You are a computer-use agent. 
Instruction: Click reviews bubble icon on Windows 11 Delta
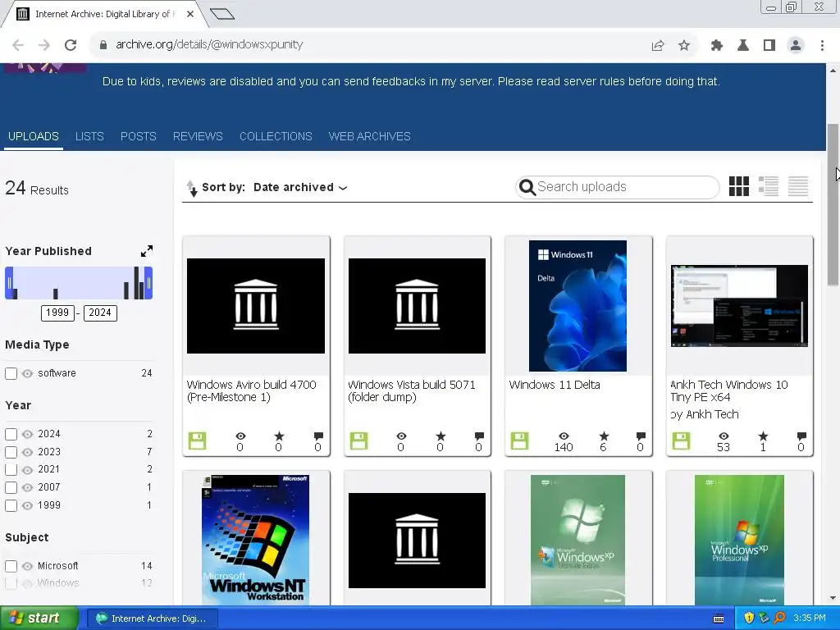point(641,436)
